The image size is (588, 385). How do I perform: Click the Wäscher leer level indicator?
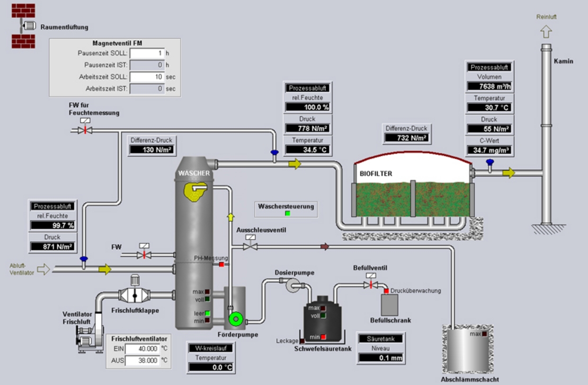pyautogui.click(x=208, y=313)
